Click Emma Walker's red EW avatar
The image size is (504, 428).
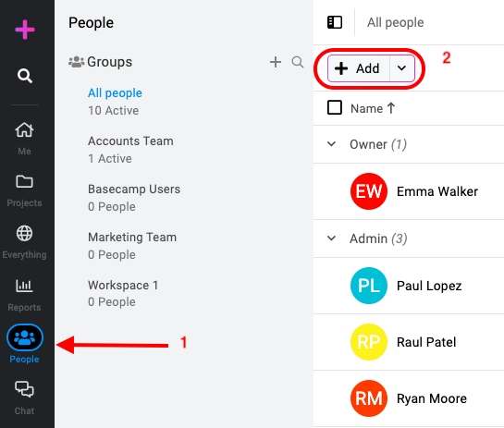click(x=369, y=191)
